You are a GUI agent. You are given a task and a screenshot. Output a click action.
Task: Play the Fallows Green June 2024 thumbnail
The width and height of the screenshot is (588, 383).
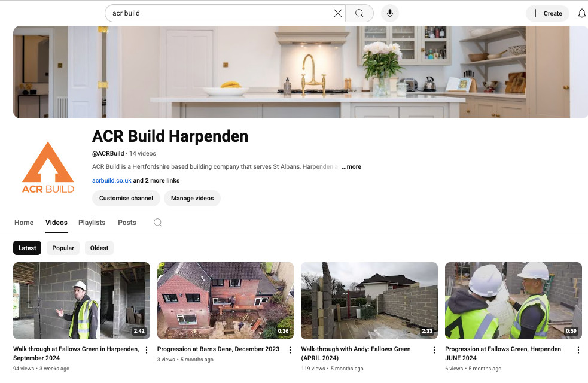[513, 300]
